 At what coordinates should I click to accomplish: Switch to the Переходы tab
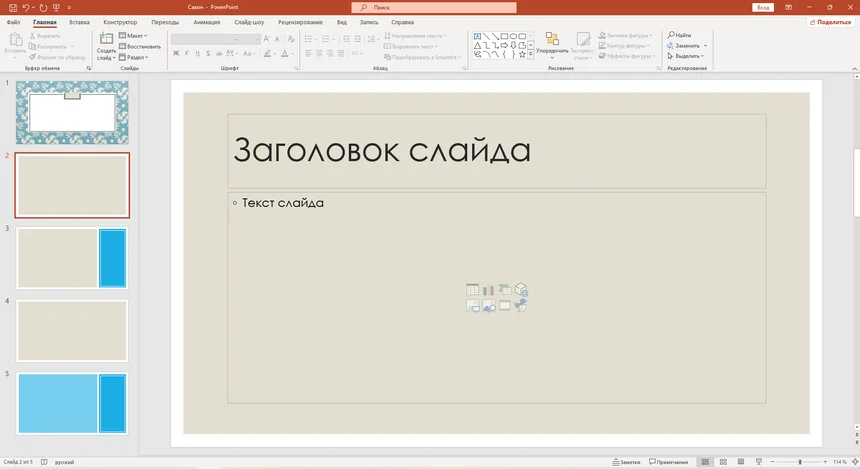[165, 22]
